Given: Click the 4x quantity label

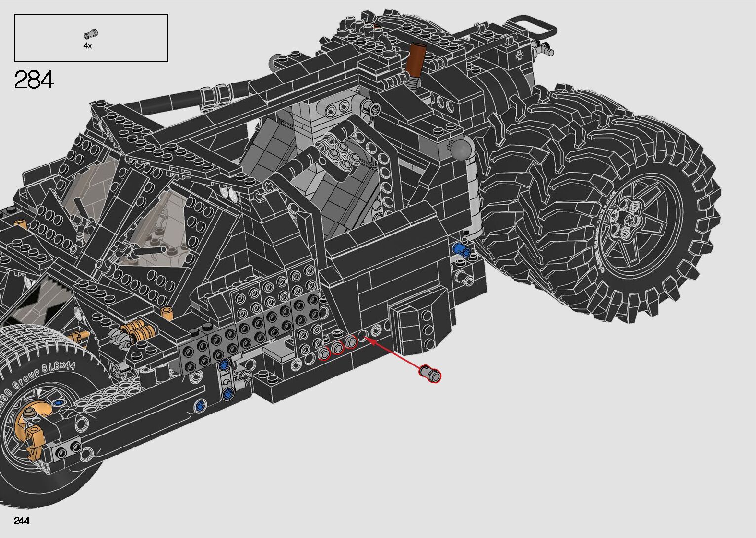Looking at the screenshot, I should [88, 45].
